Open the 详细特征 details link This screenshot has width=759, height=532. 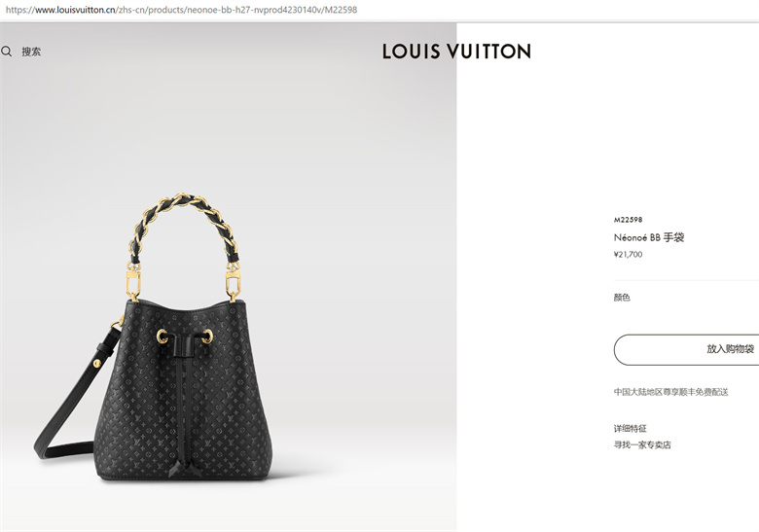point(631,429)
